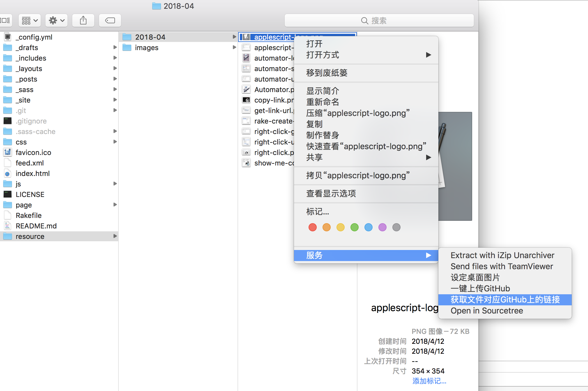Choose 获取文件对应GitHub上的链接 service
The image size is (588, 391).
505,300
